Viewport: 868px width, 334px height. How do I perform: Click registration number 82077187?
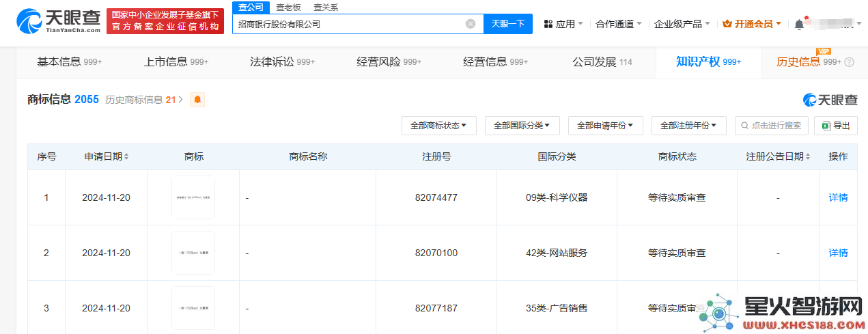[x=436, y=308]
